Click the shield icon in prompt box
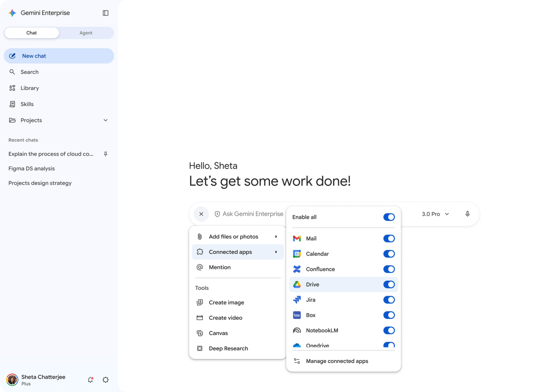Screen dimensions: 551x392 (217, 214)
